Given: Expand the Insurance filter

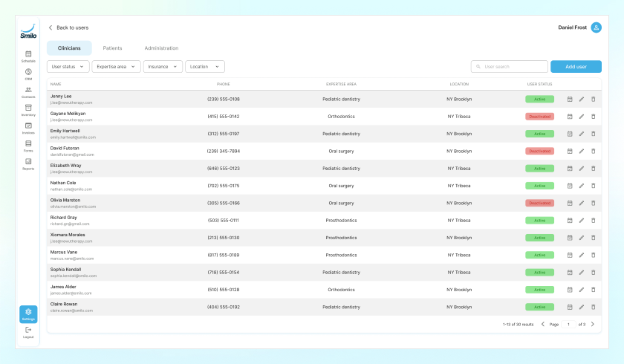Looking at the screenshot, I should coord(163,66).
